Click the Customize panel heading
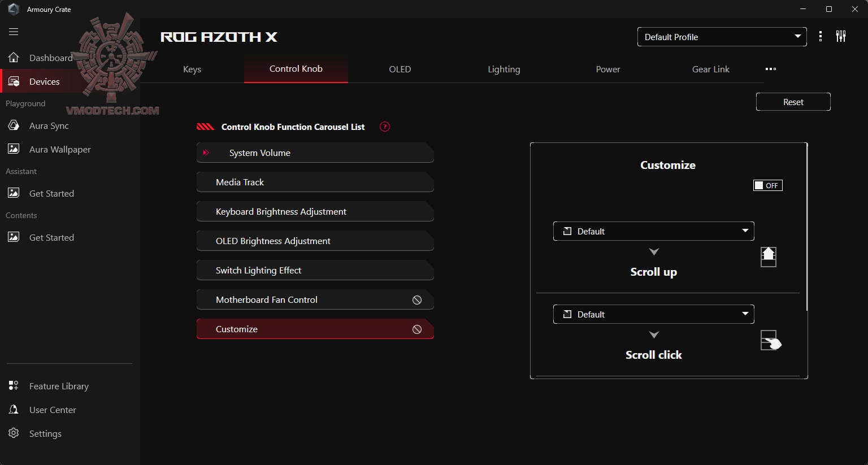Screen dimensions: 868x465 (668, 165)
